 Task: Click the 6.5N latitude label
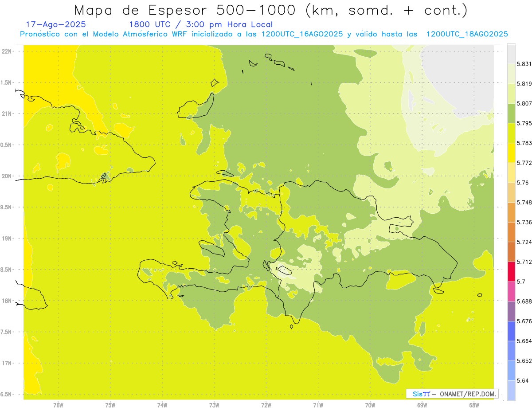(x=6, y=395)
